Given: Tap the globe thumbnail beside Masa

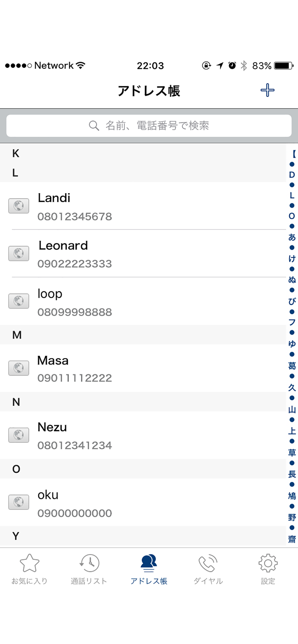Looking at the screenshot, I should coord(19,368).
